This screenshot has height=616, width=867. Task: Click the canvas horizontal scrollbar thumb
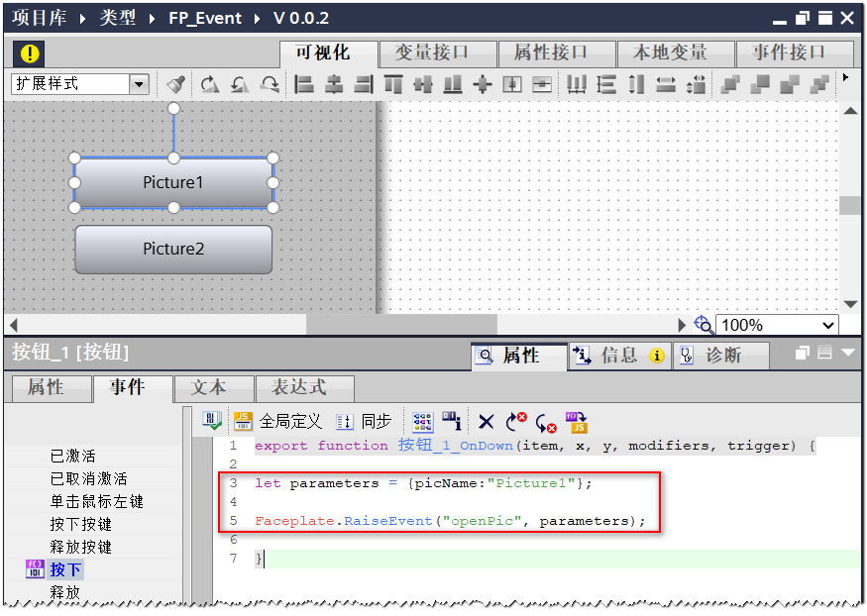coord(400,325)
